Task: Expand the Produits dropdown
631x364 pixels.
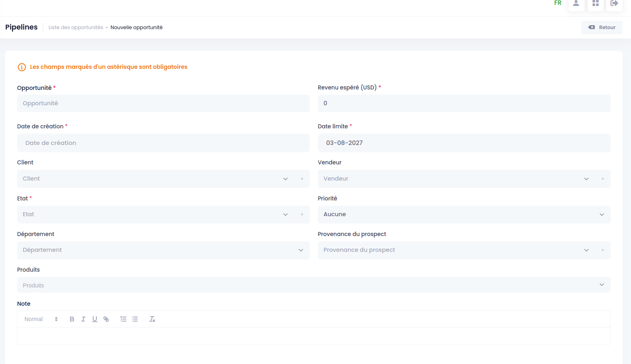Action: pyautogui.click(x=314, y=285)
